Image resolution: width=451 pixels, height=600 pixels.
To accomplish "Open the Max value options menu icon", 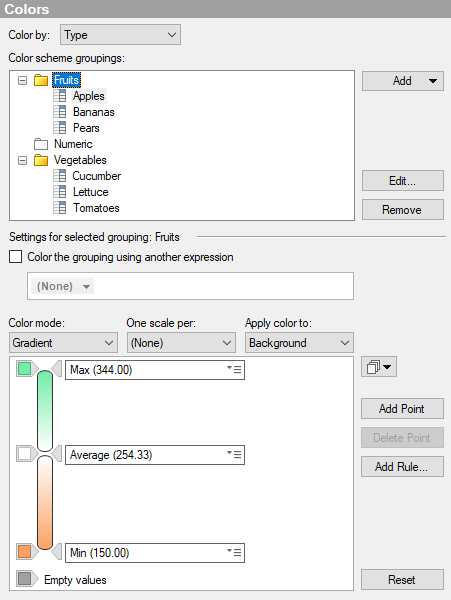I will pos(234,369).
